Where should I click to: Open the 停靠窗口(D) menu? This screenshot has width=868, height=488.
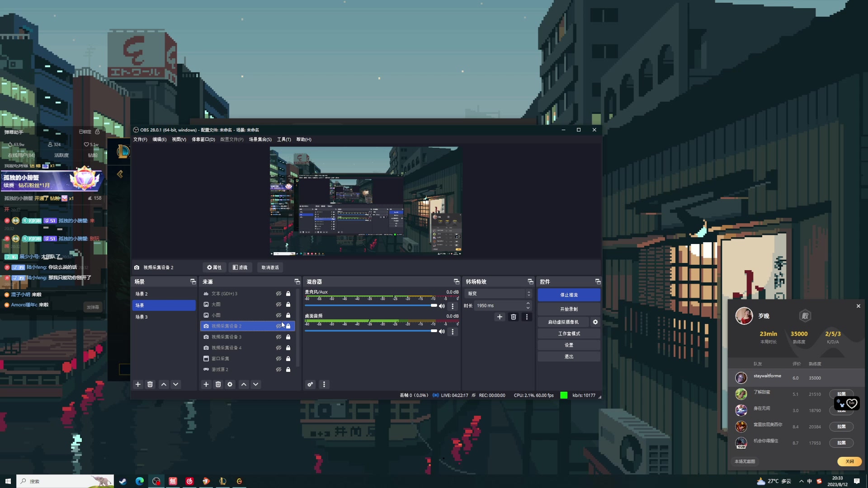point(203,140)
